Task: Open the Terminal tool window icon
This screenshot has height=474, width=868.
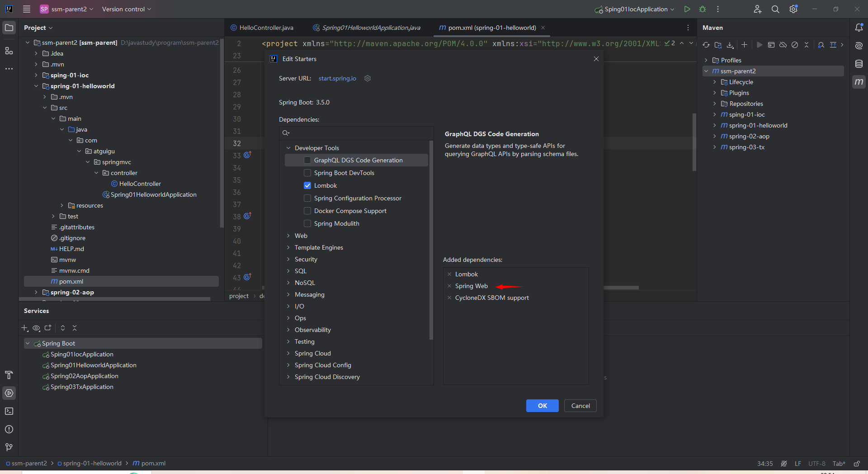Action: click(9, 411)
